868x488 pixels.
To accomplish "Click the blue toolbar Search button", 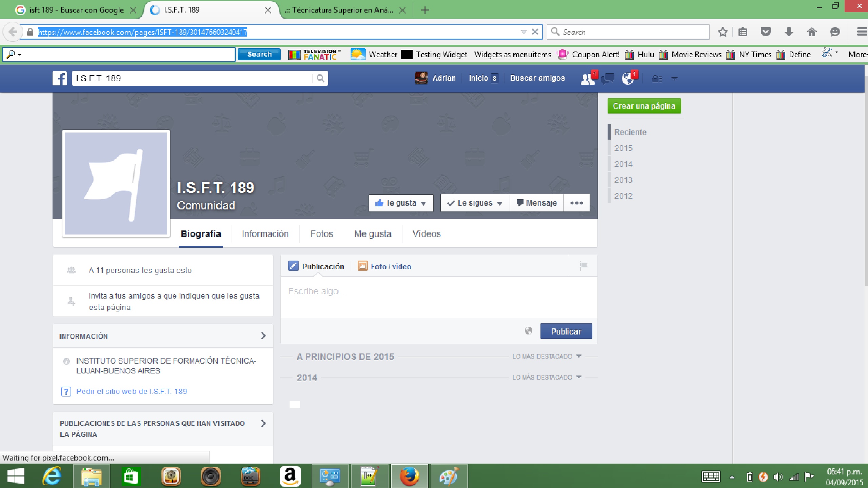I will [259, 55].
